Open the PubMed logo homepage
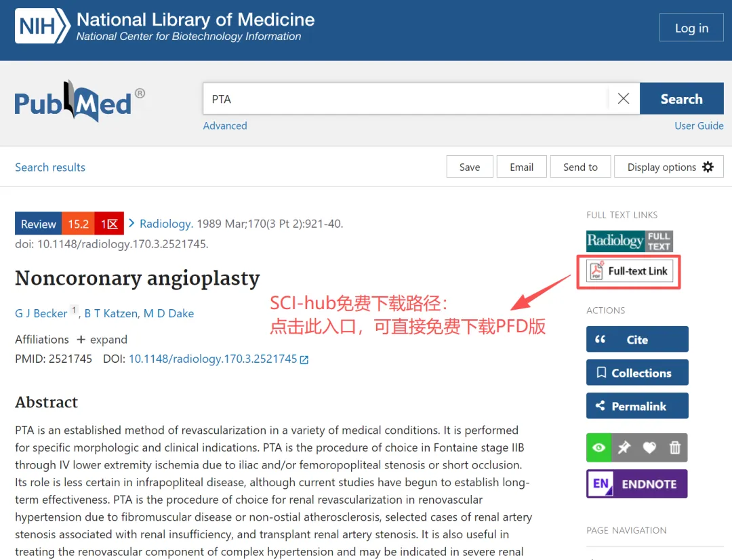This screenshot has height=560, width=732. pos(80,101)
